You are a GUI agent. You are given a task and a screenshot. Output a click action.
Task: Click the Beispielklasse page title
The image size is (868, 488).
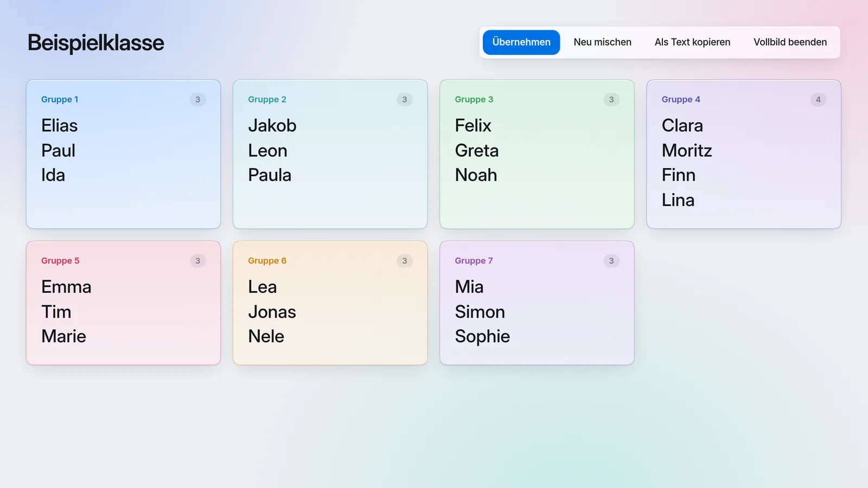click(x=96, y=43)
